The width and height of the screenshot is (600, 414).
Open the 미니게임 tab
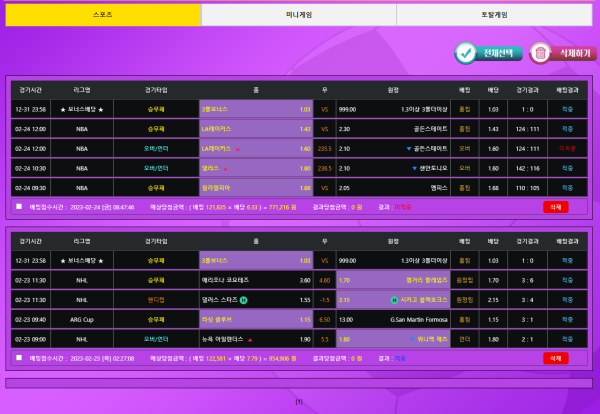pyautogui.click(x=298, y=15)
